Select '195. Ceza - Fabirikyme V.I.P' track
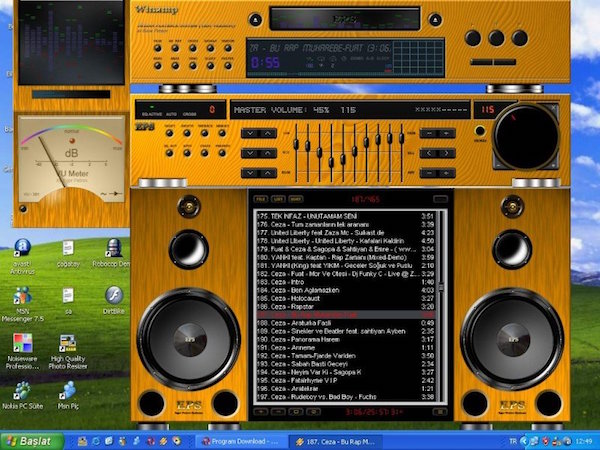600x450 pixels. tap(345, 380)
